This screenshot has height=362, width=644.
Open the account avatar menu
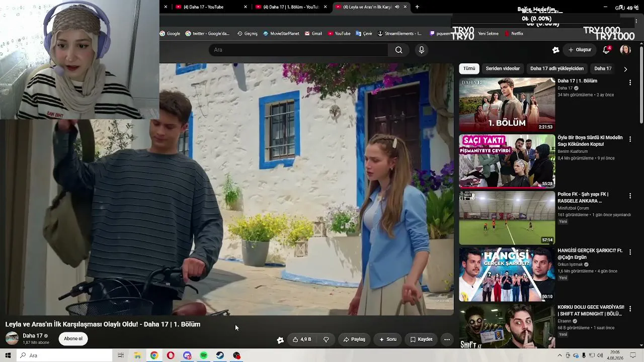point(625,50)
